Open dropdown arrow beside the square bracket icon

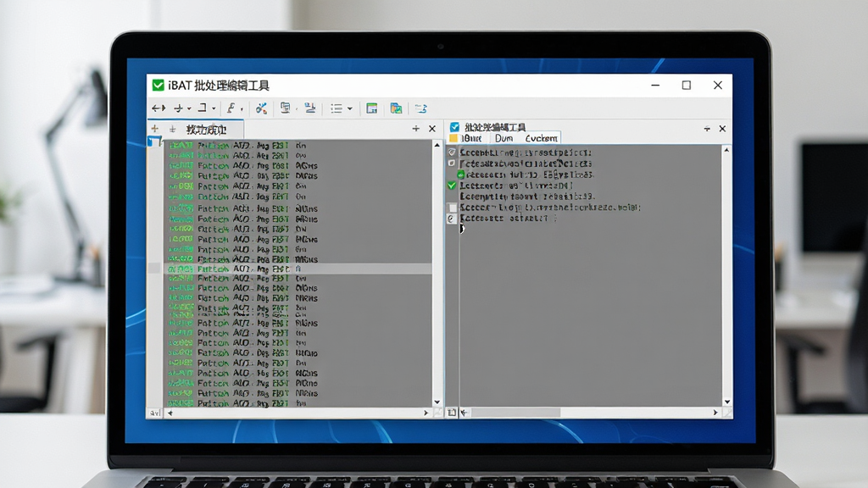[x=214, y=109]
